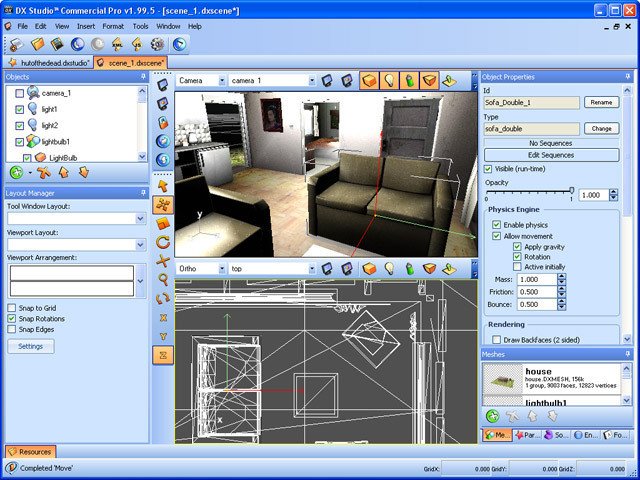
Task: Select the arrow pointer tool in vertical toolbar
Action: [x=163, y=186]
